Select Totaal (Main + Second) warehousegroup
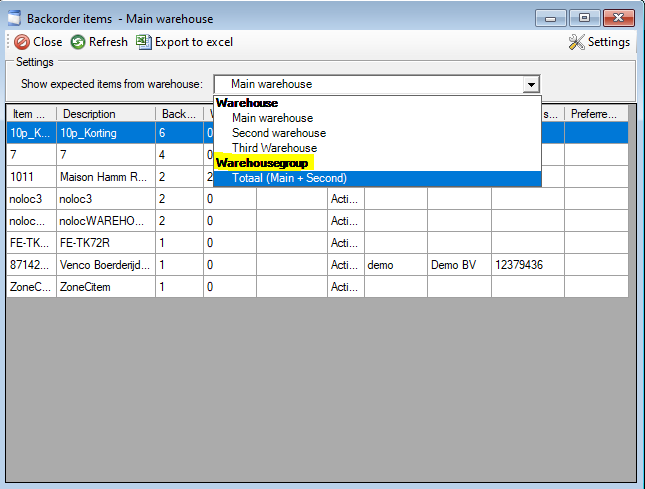Image resolution: width=645 pixels, height=489 pixels. (x=289, y=178)
